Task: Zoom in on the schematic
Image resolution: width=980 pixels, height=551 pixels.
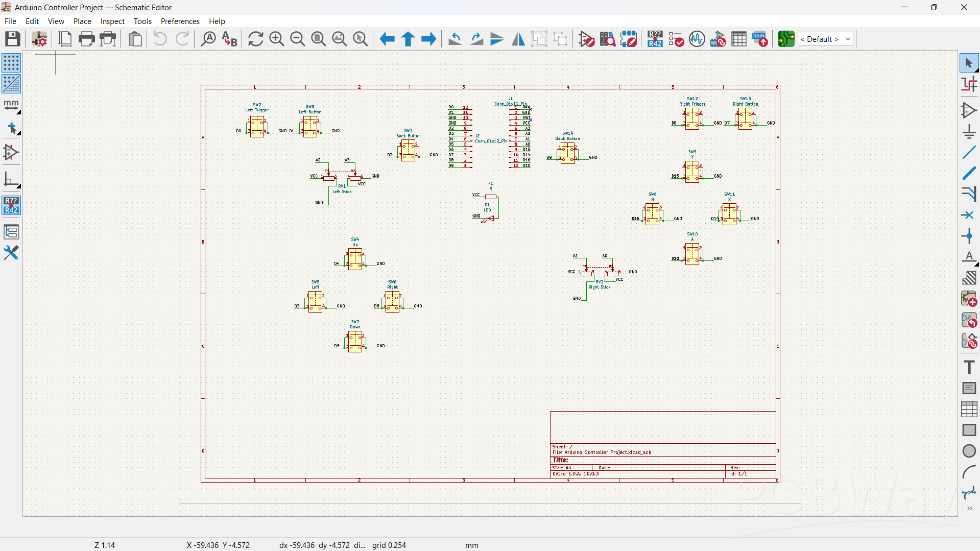Action: [x=276, y=39]
